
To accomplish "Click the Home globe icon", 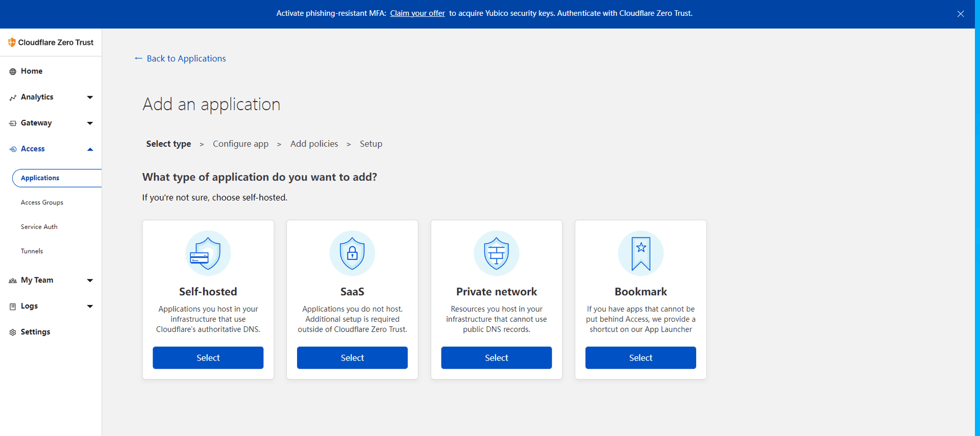I will point(13,71).
